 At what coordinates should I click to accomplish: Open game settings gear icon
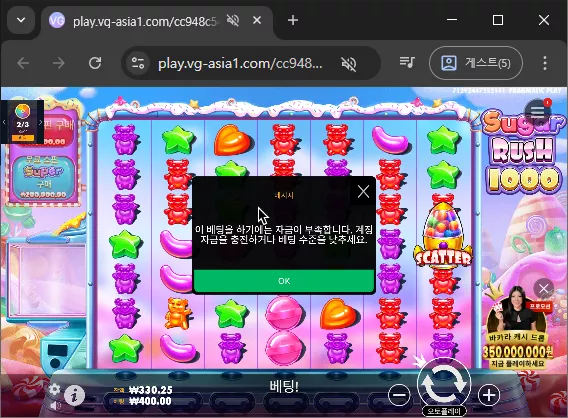54,389
